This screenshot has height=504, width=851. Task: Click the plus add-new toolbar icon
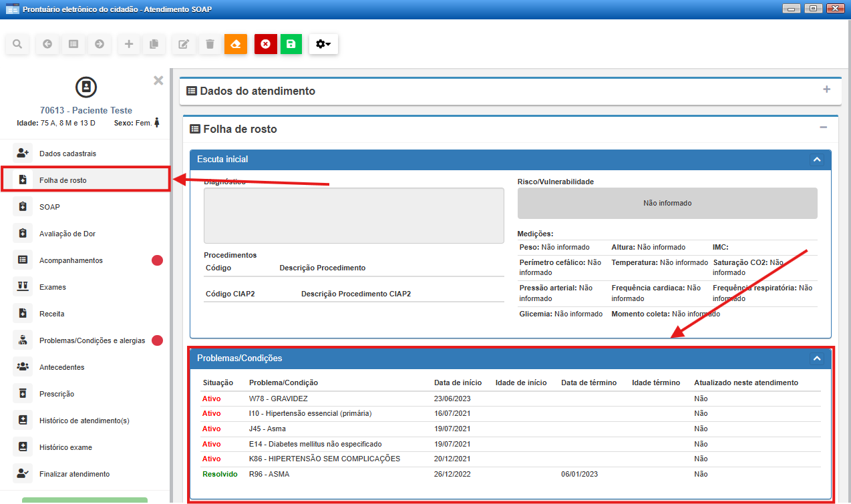tap(129, 44)
